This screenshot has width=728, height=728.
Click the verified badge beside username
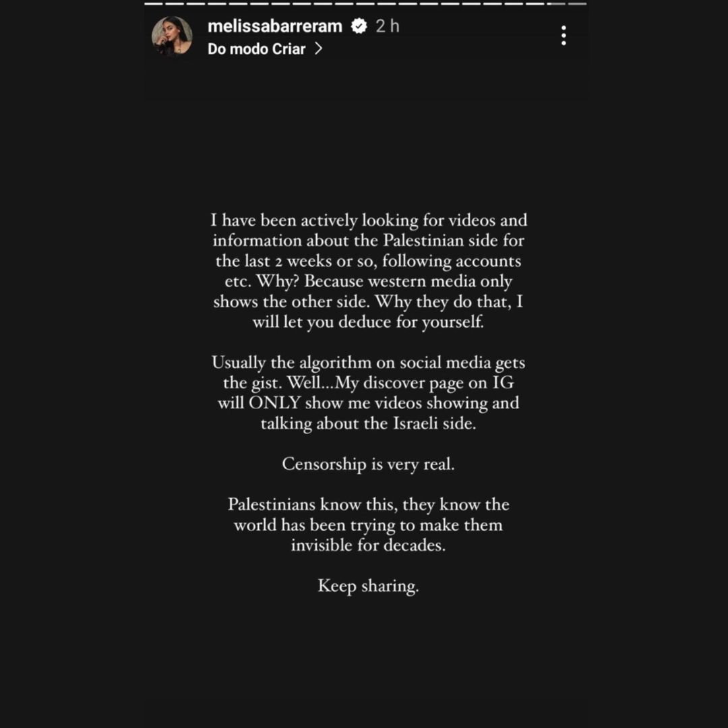coord(359,26)
